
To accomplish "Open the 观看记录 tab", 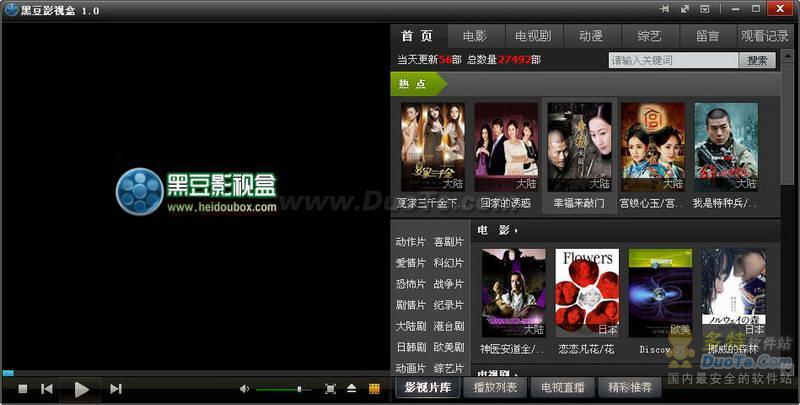I will pyautogui.click(x=765, y=35).
